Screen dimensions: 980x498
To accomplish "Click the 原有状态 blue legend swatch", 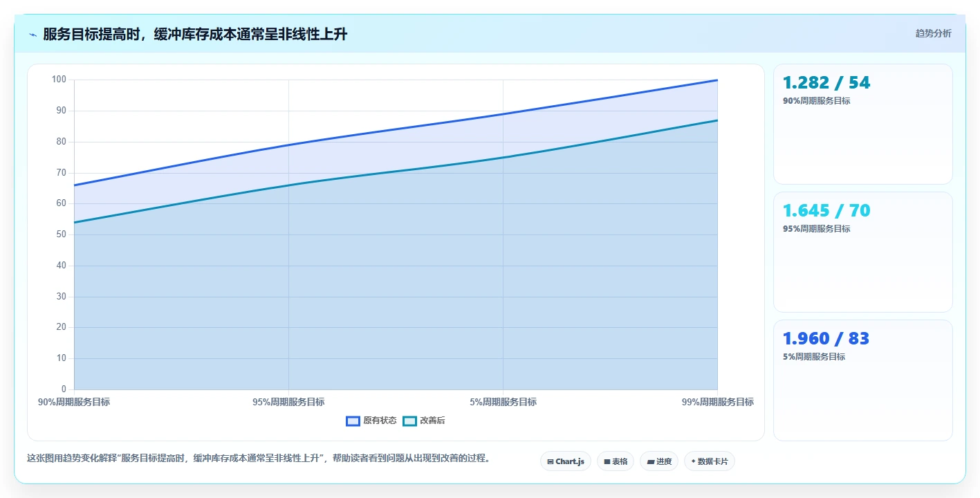I will [x=353, y=421].
